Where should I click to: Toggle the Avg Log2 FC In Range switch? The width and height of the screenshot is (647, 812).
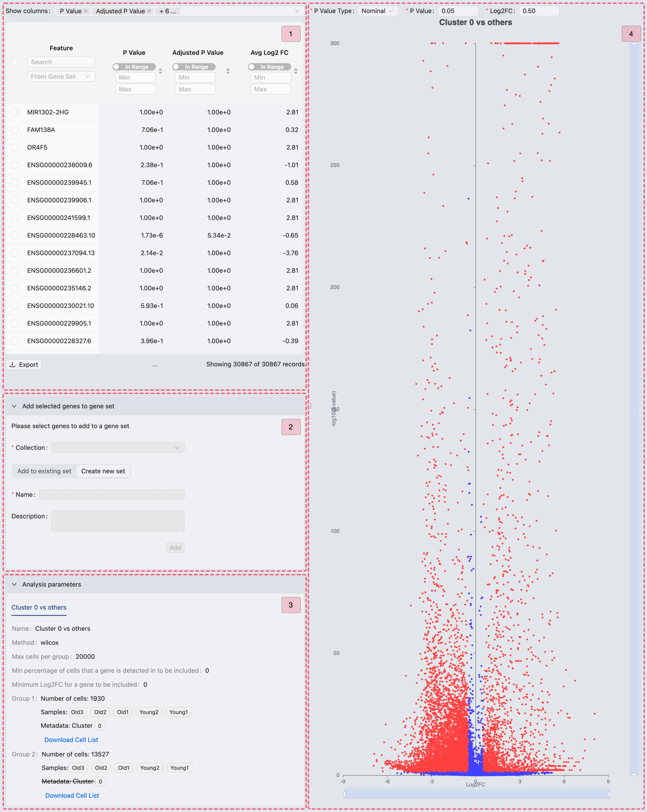tap(269, 67)
